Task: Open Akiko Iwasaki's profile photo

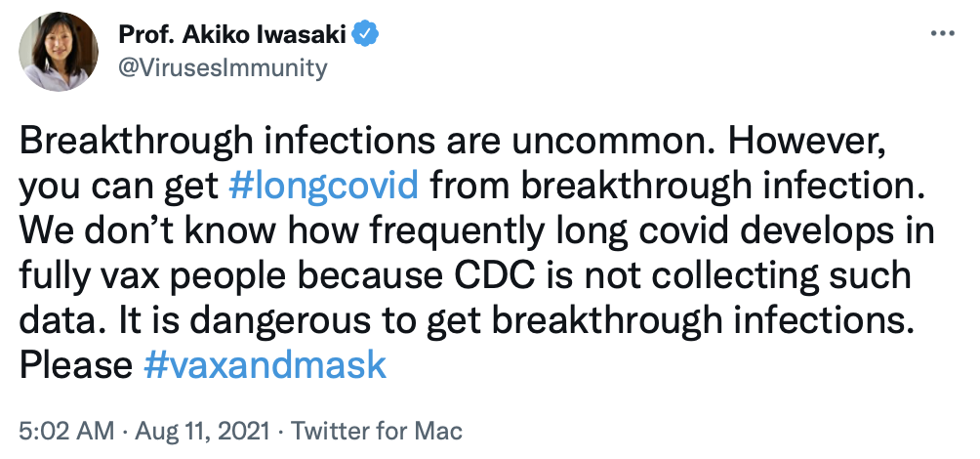Action: tap(60, 52)
